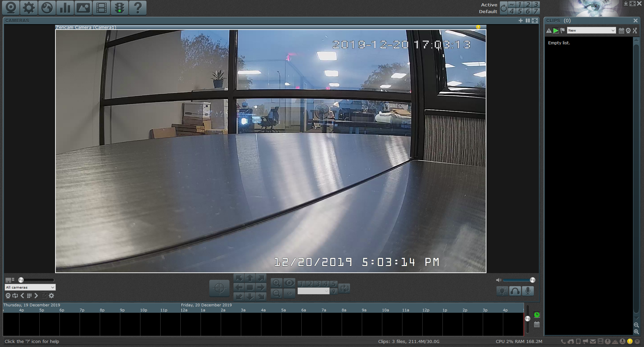Select profile number 7 button
Viewport: 644px width, 347px height.
(x=536, y=11)
